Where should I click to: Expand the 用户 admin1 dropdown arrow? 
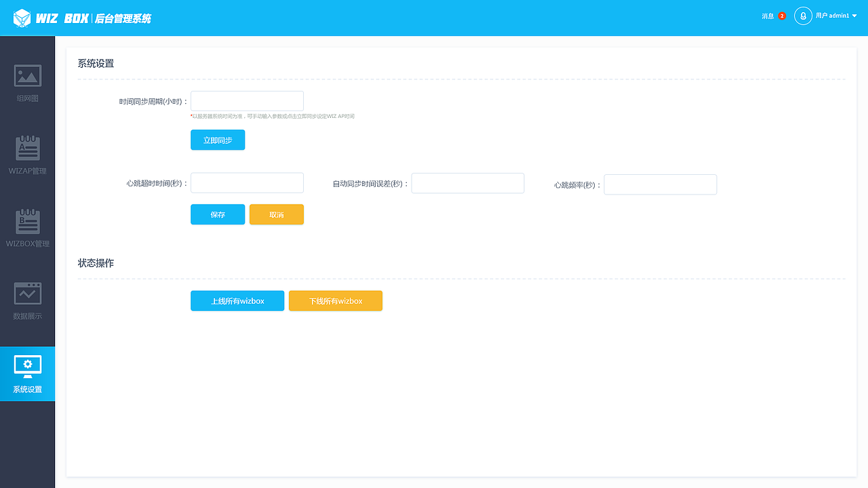pyautogui.click(x=854, y=16)
